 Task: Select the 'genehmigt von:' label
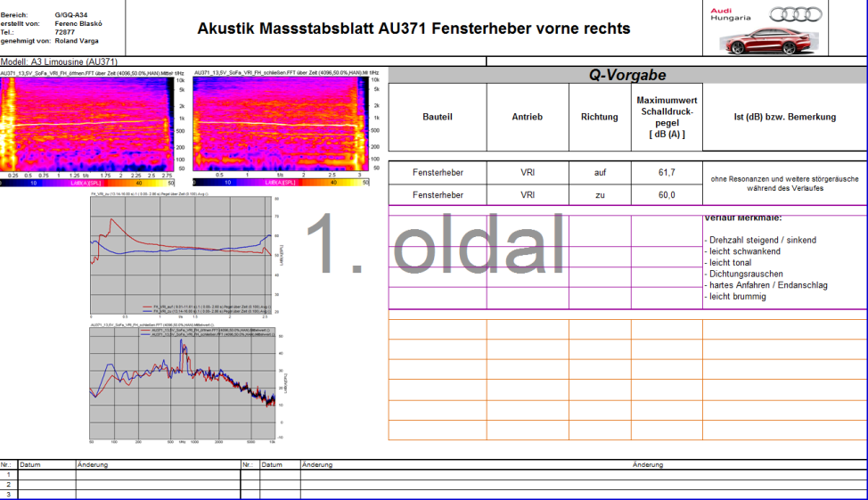26,41
